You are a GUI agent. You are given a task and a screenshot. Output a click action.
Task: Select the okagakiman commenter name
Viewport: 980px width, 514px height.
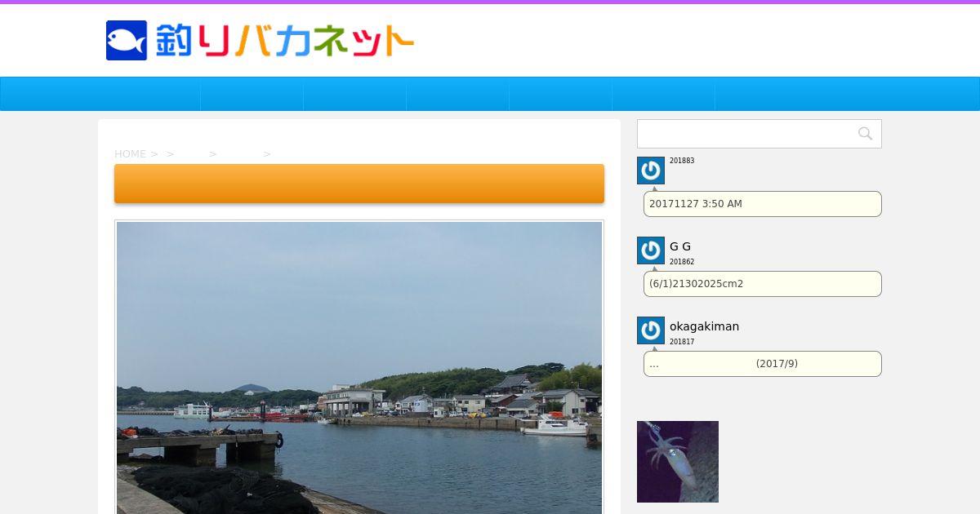pyautogui.click(x=704, y=326)
